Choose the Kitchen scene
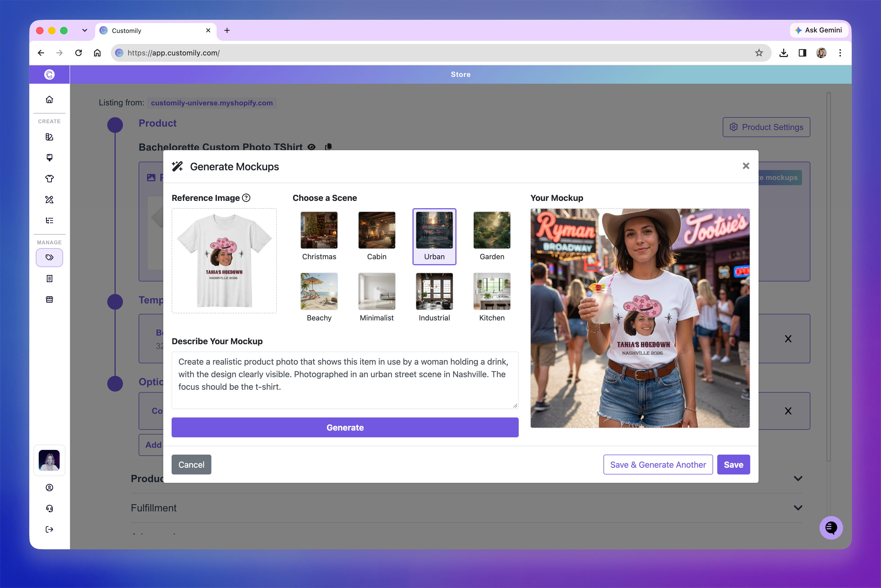This screenshot has width=881, height=588. [492, 297]
